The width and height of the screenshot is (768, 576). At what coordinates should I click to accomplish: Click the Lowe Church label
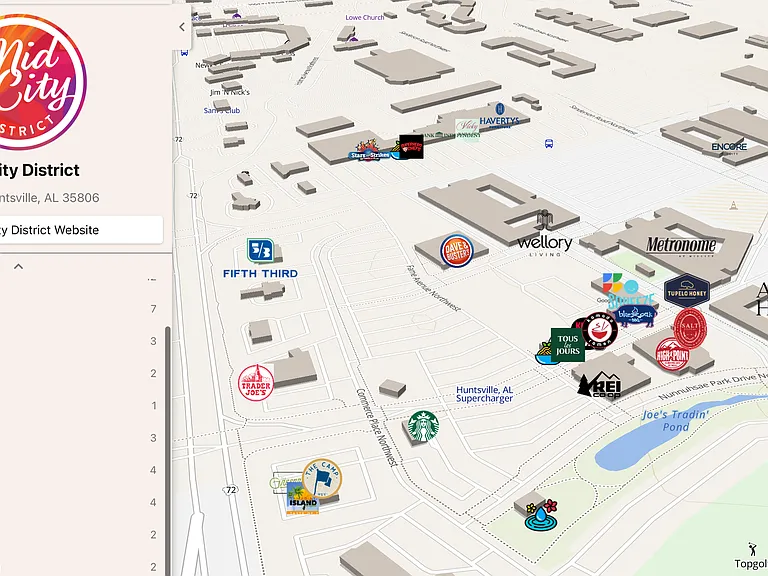(365, 17)
